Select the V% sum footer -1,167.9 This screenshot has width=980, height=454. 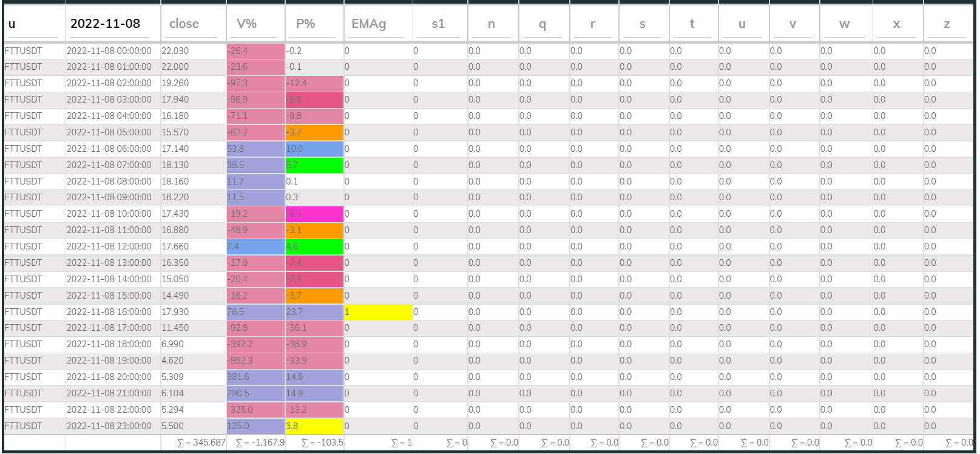(x=260, y=443)
